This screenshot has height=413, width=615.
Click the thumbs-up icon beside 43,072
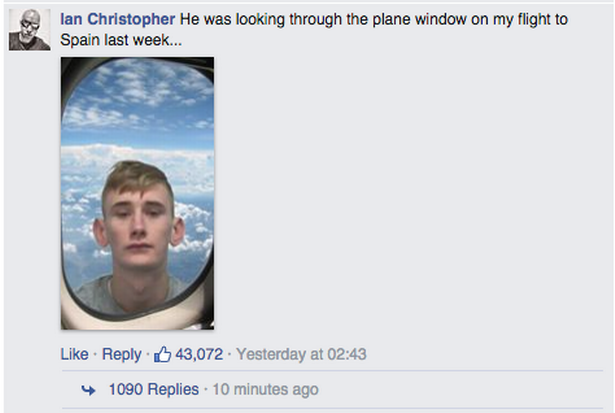[x=162, y=355]
